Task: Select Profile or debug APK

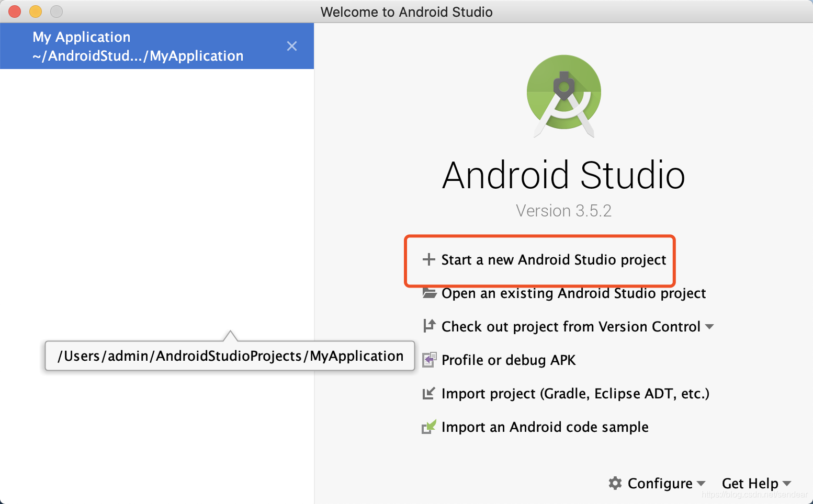Action: tap(509, 360)
